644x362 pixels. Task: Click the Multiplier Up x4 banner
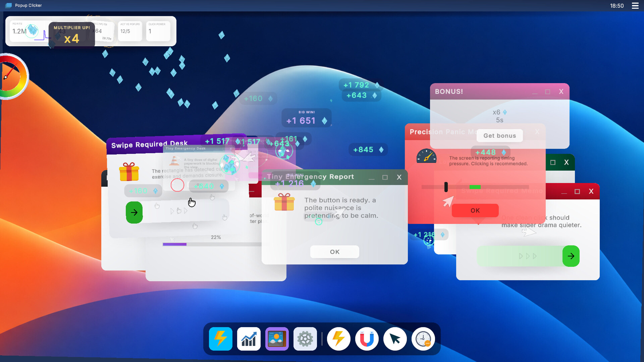pos(71,34)
